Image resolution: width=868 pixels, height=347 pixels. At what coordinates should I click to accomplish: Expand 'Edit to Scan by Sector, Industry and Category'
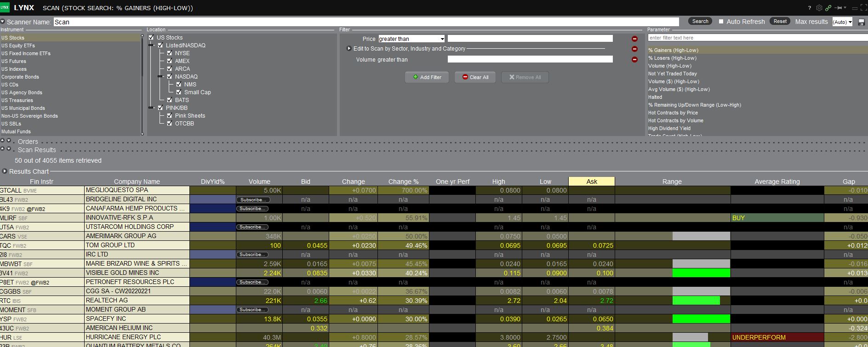(349, 49)
